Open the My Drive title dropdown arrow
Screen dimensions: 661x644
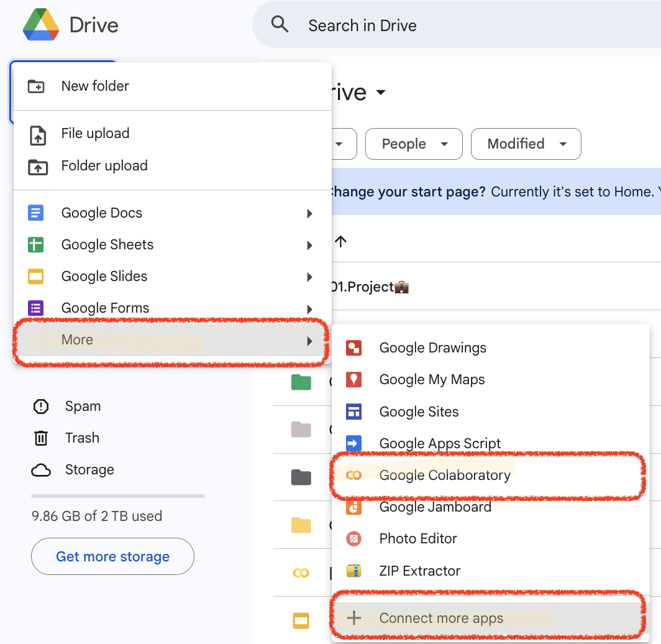tap(381, 93)
